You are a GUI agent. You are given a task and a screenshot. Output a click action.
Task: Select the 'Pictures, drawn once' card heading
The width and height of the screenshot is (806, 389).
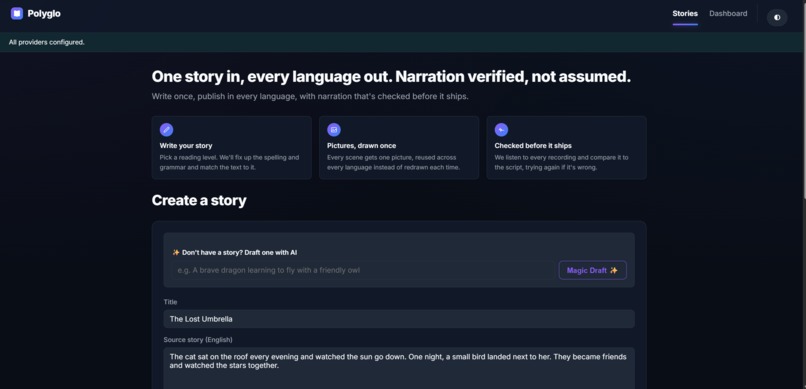click(x=361, y=146)
